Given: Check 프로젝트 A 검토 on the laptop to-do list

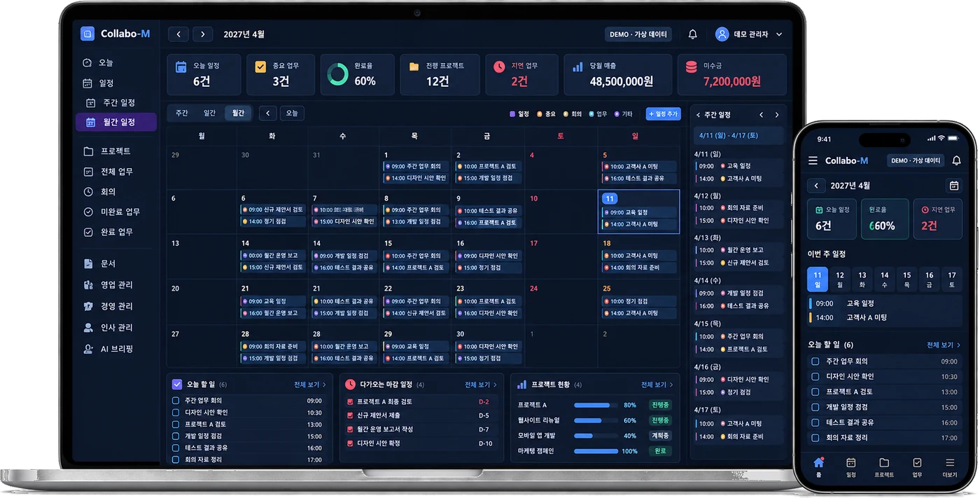Looking at the screenshot, I should tap(176, 424).
